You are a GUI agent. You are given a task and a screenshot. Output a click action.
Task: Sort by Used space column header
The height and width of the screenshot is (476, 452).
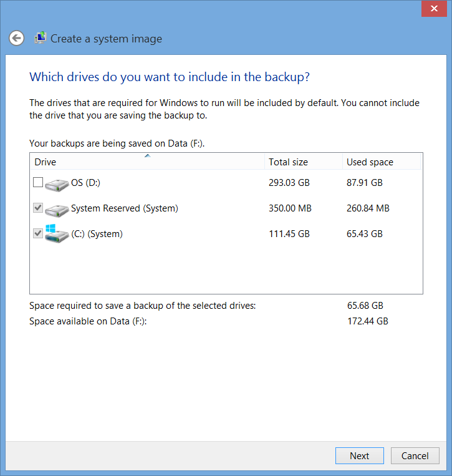click(x=370, y=162)
